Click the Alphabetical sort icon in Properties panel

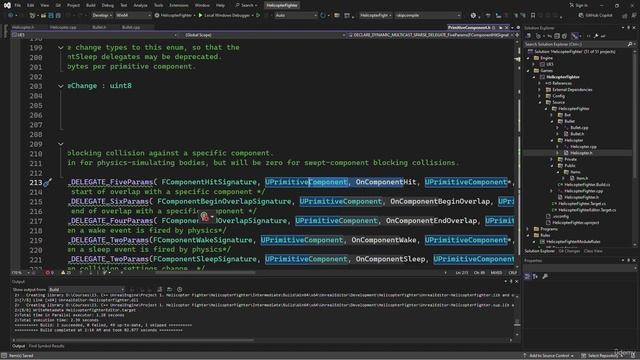(535, 276)
